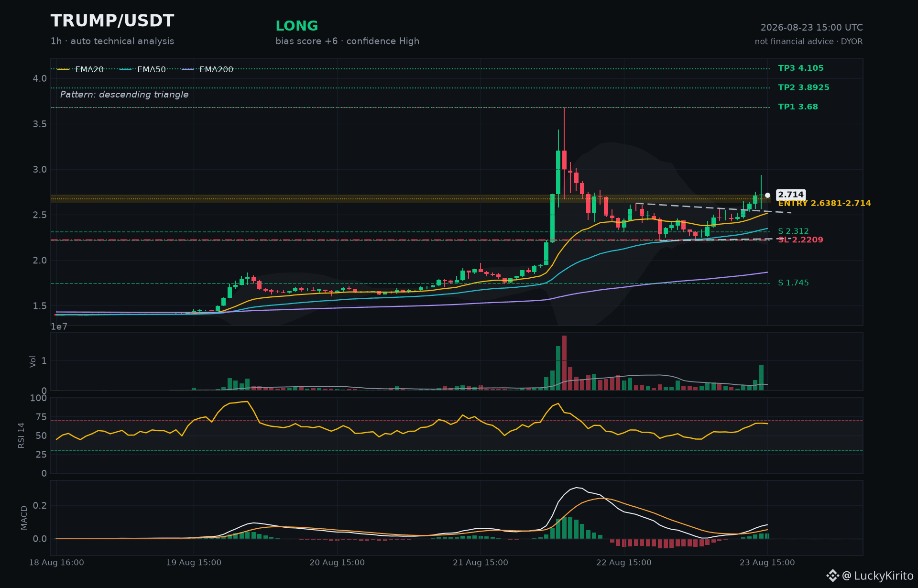Click the tallest red volume bar
This screenshot has height=588, width=918.
[x=564, y=363]
